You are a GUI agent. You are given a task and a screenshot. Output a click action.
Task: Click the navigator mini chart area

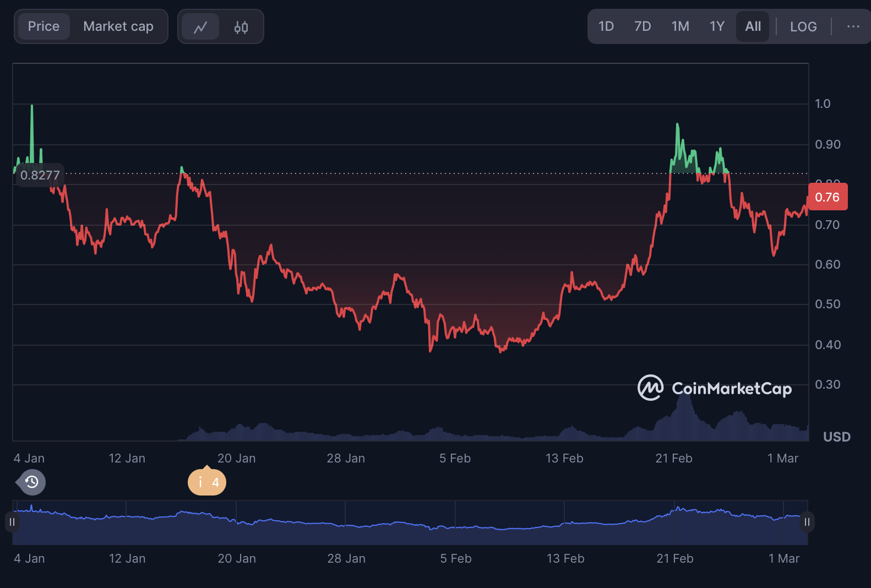[410, 522]
